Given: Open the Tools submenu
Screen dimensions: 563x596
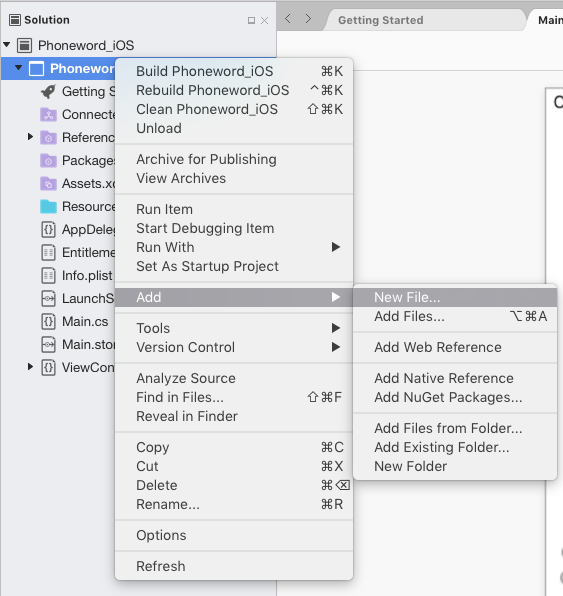Looking at the screenshot, I should click(x=234, y=328).
